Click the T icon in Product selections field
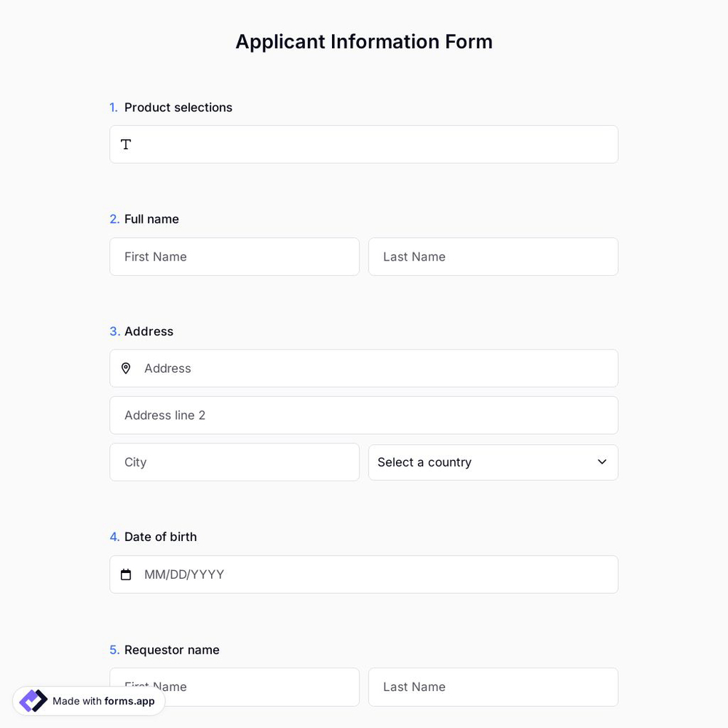This screenshot has height=728, width=728. 126,144
